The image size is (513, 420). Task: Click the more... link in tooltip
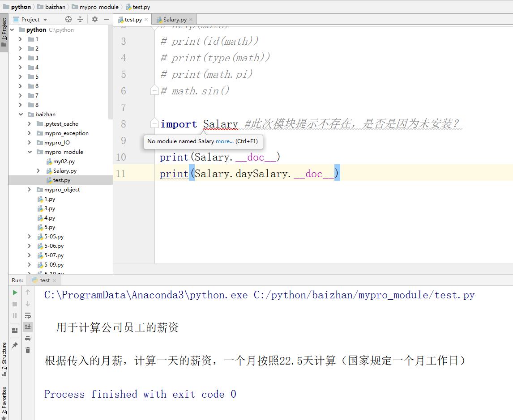(225, 141)
